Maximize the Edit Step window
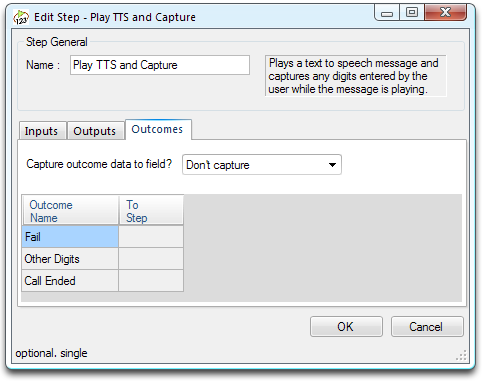The height and width of the screenshot is (381, 482). point(412,13)
